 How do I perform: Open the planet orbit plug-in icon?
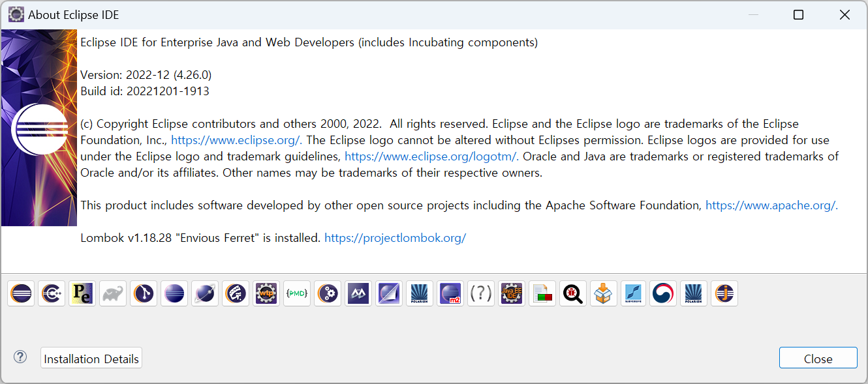pyautogui.click(x=205, y=293)
